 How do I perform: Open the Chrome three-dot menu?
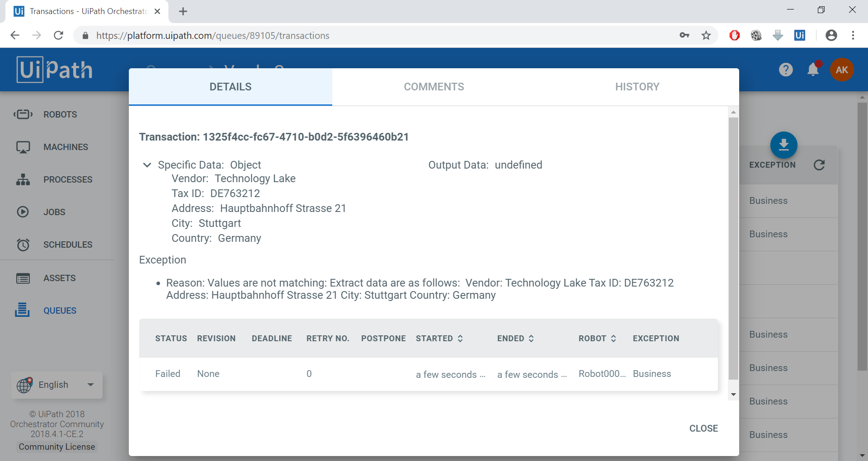[x=853, y=35]
